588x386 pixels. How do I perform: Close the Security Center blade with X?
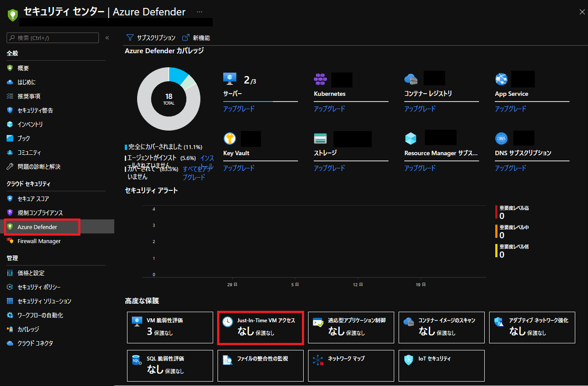pos(582,12)
